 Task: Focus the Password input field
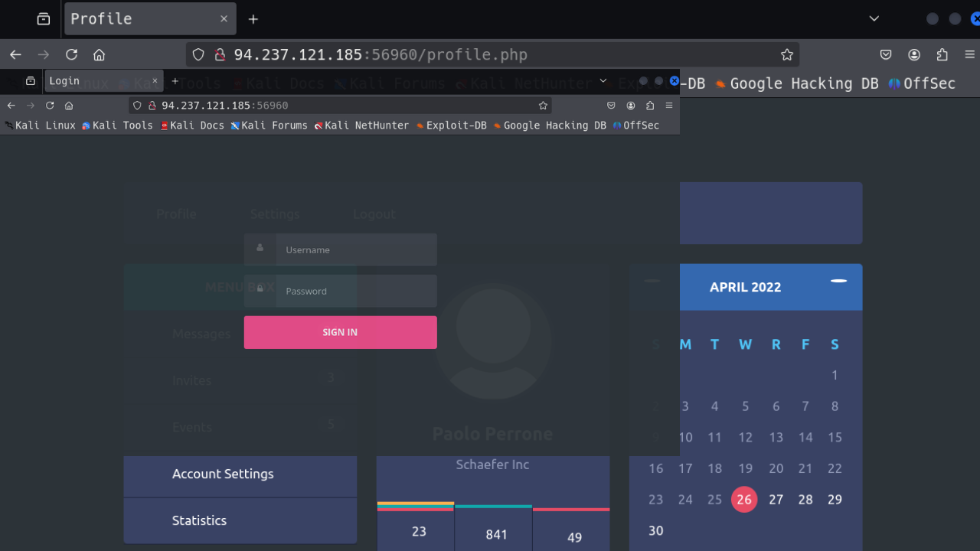tap(356, 291)
